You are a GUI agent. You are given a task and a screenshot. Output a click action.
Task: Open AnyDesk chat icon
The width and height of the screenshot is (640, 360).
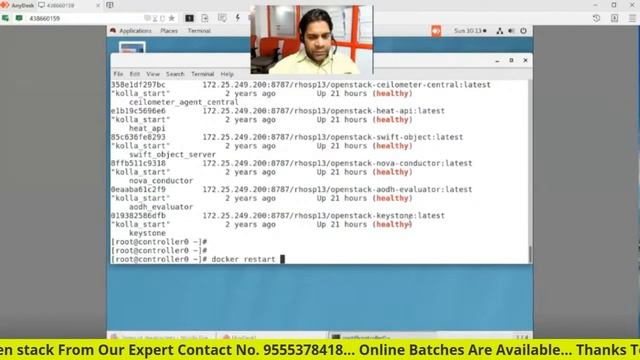[x=222, y=18]
